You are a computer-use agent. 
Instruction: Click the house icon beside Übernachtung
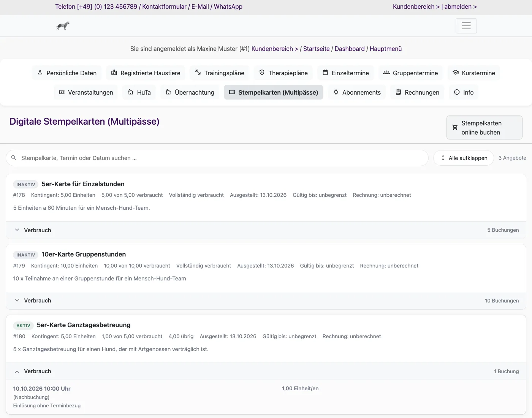[168, 92]
